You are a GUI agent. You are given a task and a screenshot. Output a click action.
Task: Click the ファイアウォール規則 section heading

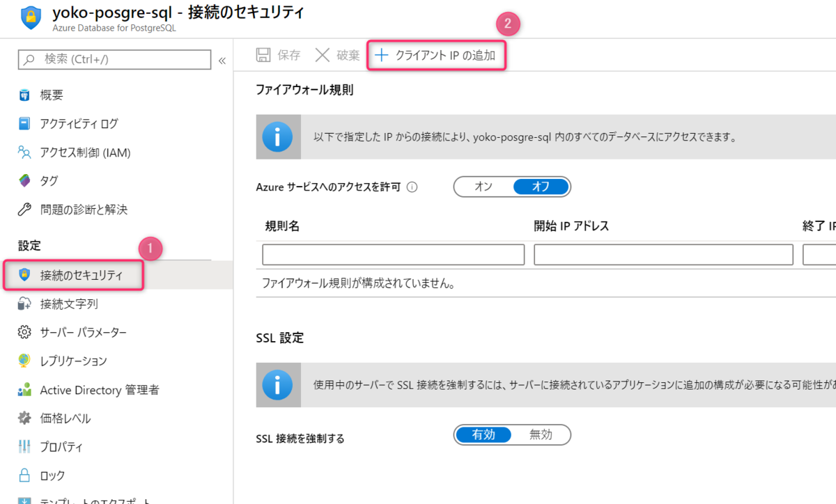305,90
